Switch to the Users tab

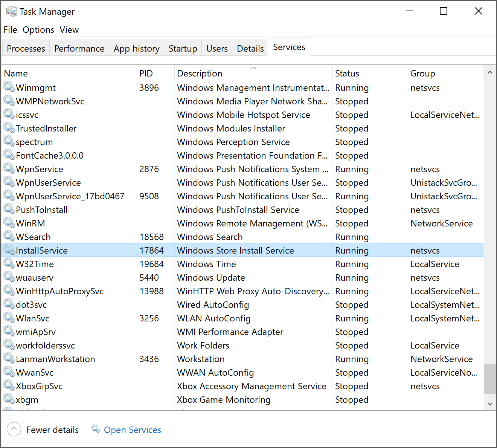pos(217,49)
